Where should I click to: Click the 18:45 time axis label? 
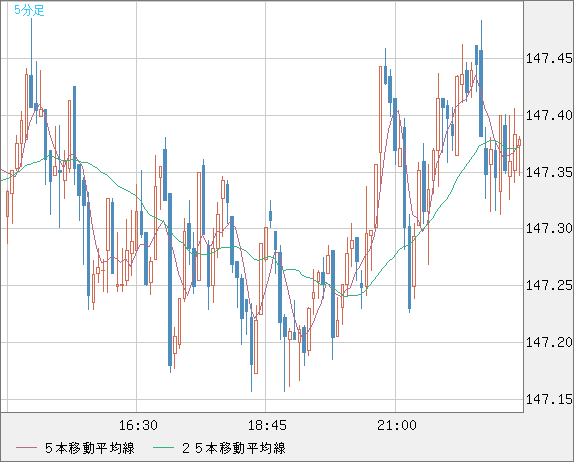point(267,425)
